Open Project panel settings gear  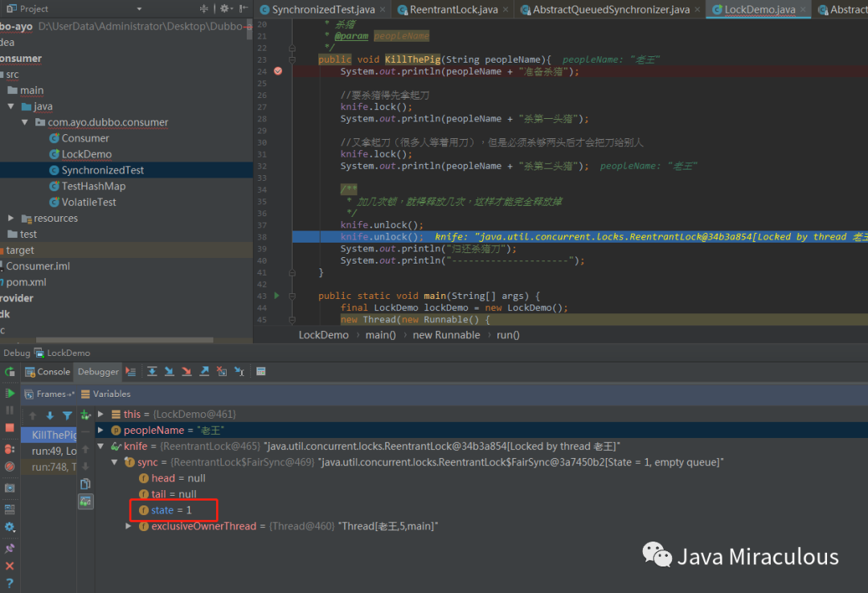[224, 8]
